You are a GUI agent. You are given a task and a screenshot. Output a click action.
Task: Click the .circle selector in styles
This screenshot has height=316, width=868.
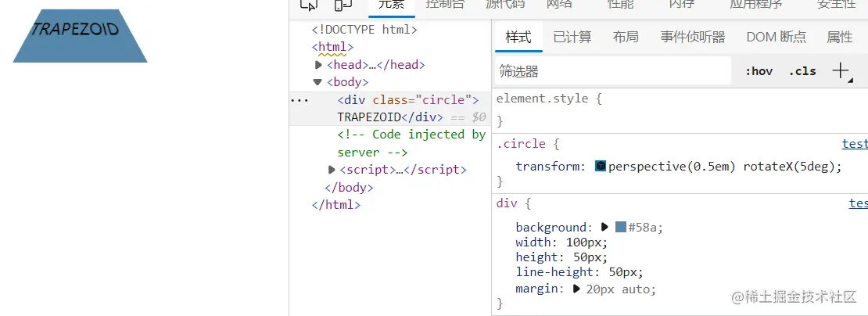pyautogui.click(x=521, y=144)
